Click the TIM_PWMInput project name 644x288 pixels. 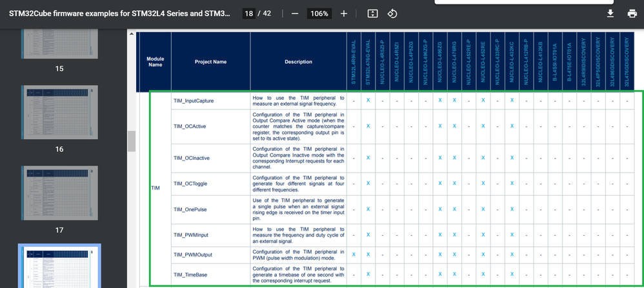click(192, 235)
